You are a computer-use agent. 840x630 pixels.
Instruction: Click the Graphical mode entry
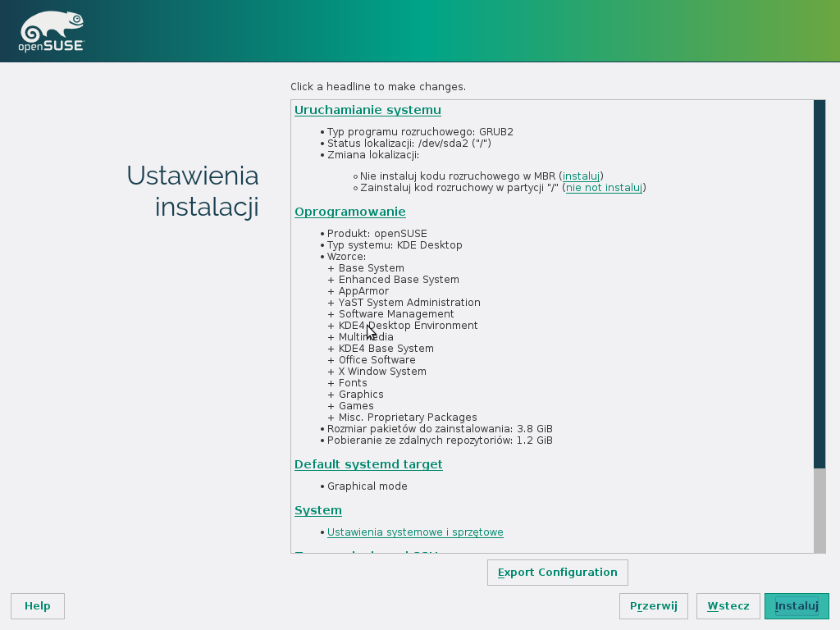(x=367, y=486)
